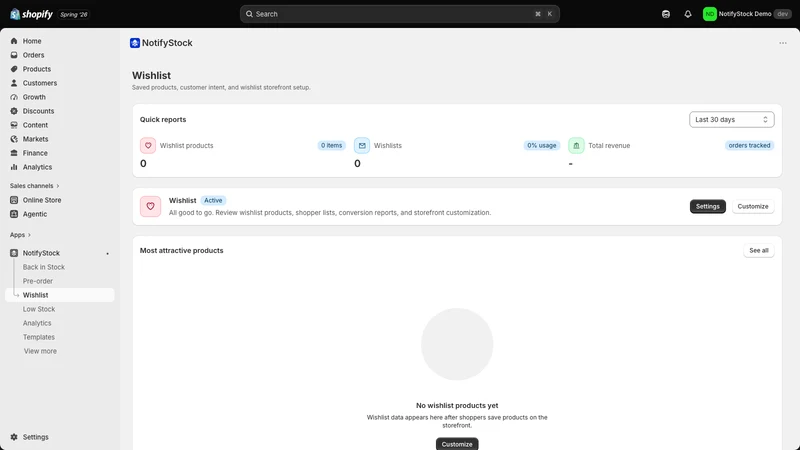Select the Wishlist sidebar item
The height and width of the screenshot is (450, 800).
click(x=60, y=295)
